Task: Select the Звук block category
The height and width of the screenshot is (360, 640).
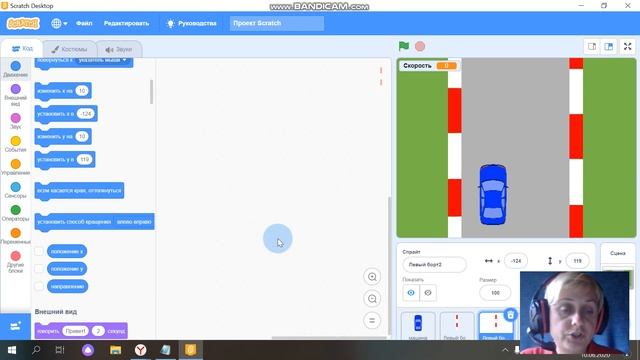Action: tap(16, 121)
